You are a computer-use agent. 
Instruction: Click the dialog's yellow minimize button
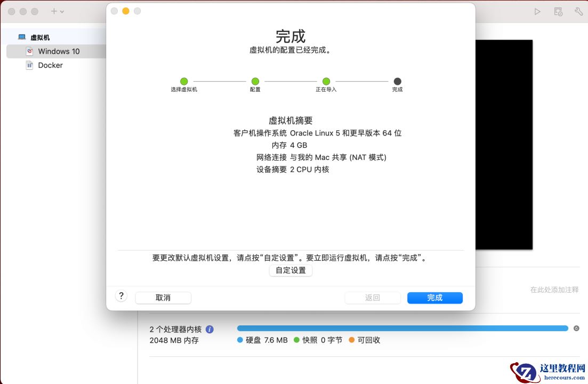click(x=126, y=11)
